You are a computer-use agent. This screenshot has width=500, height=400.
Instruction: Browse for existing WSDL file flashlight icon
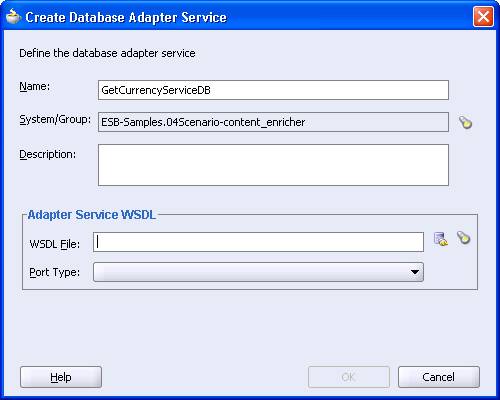pyautogui.click(x=463, y=238)
